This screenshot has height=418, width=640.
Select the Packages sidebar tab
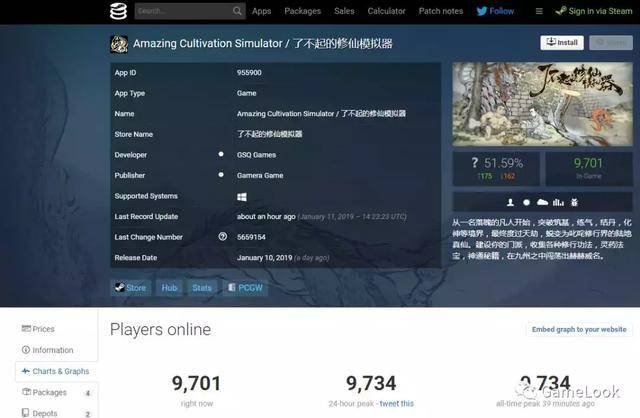click(x=56, y=392)
